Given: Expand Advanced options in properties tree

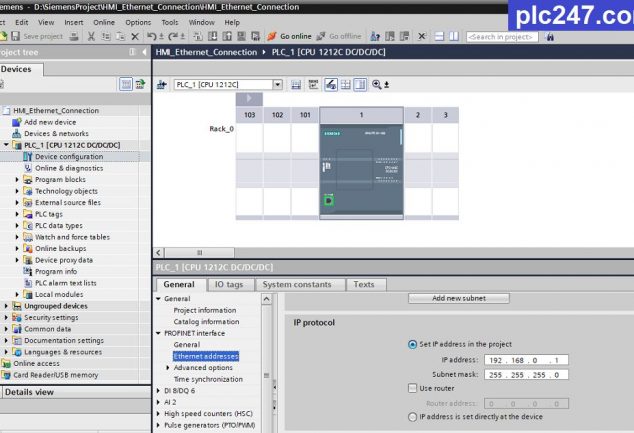Looking at the screenshot, I should [x=168, y=368].
